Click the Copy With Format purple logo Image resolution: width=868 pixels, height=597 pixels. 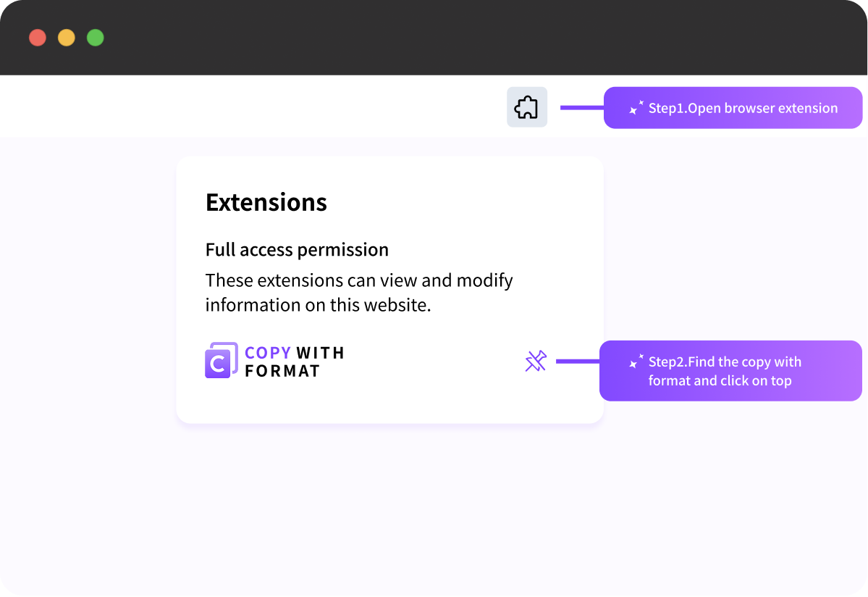(221, 360)
